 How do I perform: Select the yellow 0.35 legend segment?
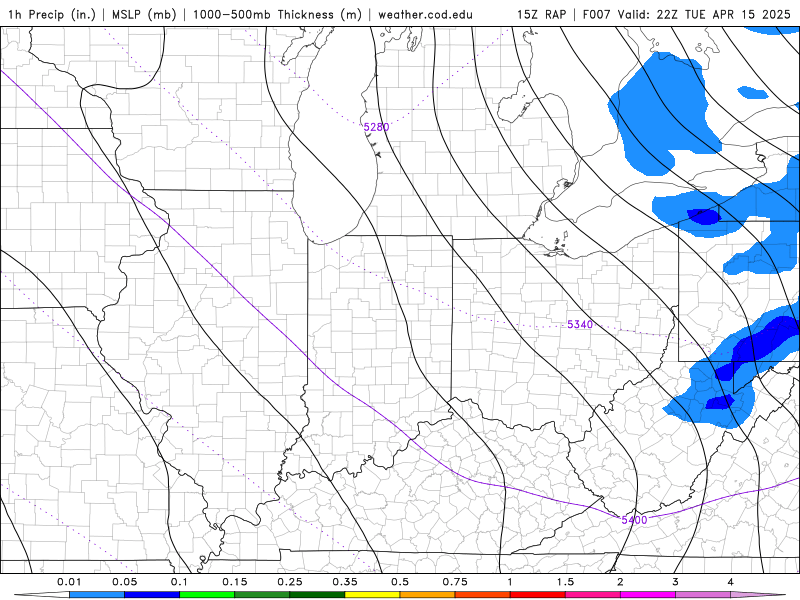pyautogui.click(x=372, y=595)
